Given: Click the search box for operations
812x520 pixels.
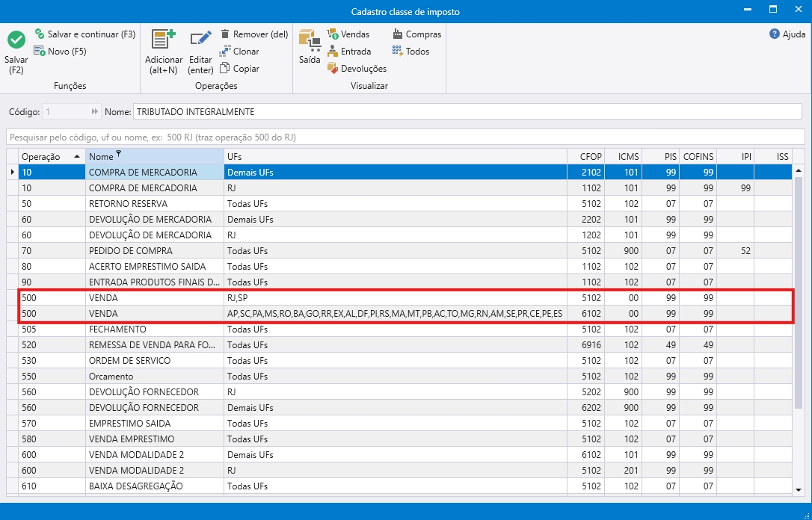Looking at the screenshot, I should click(405, 137).
